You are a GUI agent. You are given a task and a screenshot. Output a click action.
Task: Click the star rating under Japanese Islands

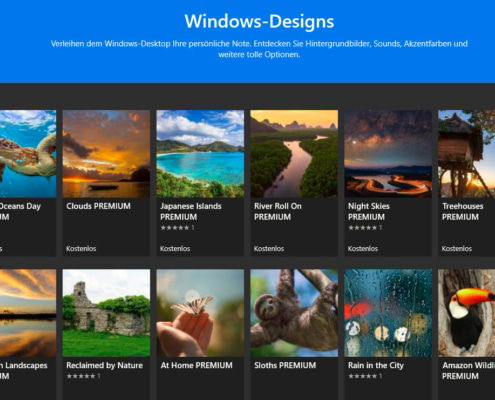177,228
